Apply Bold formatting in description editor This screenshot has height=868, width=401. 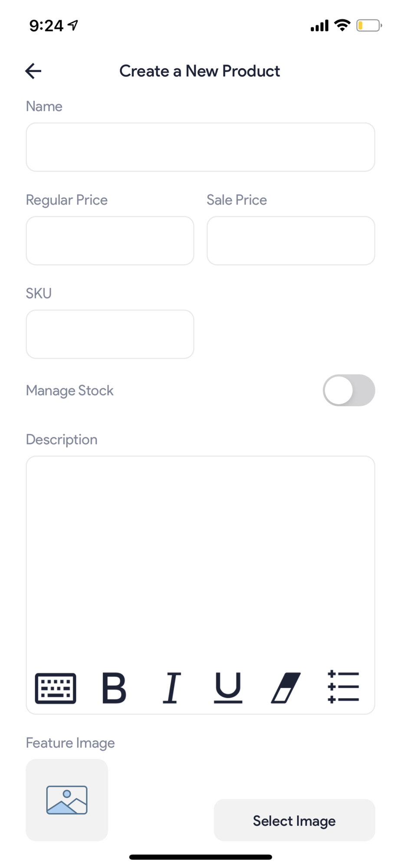point(114,688)
